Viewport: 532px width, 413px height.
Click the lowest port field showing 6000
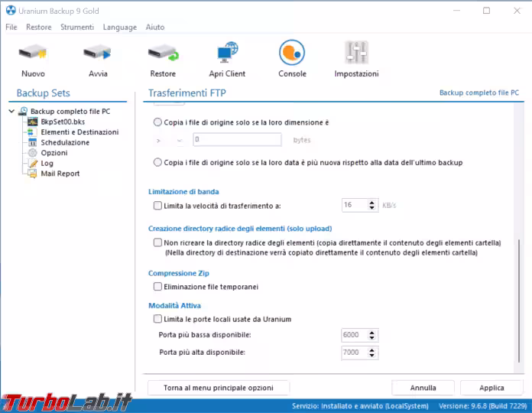tap(355, 335)
